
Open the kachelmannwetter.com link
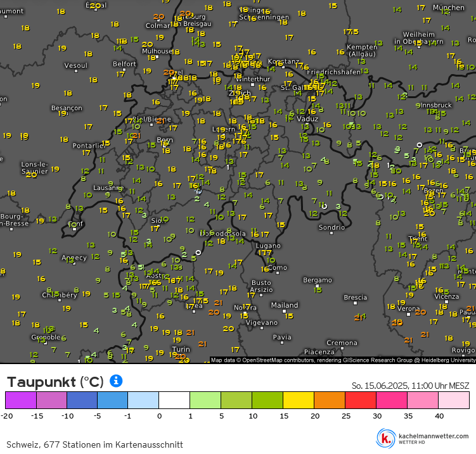click(434, 436)
